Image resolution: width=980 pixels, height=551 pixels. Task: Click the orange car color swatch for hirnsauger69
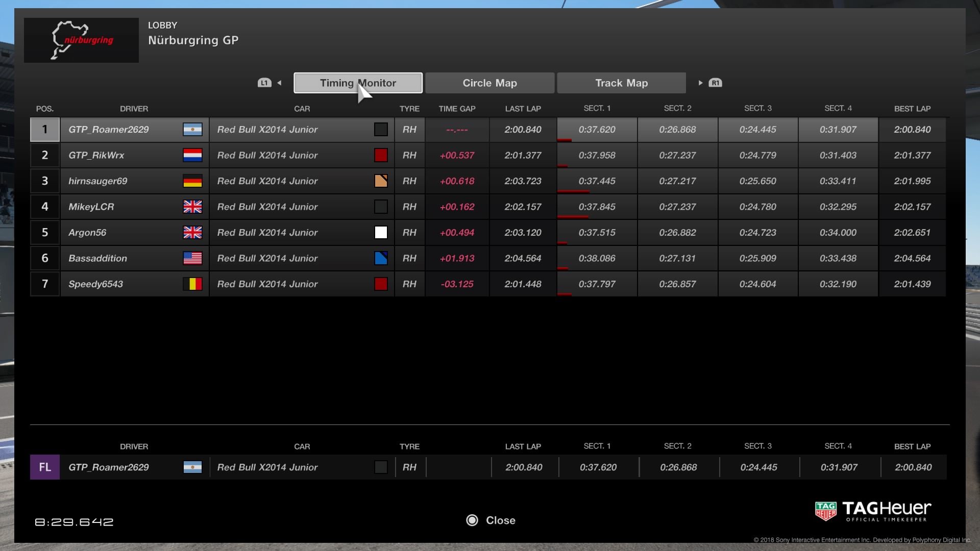381,181
